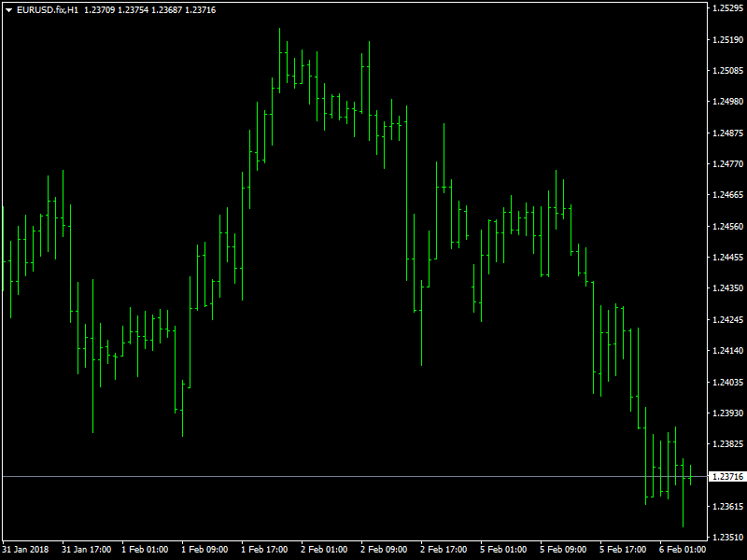The height and width of the screenshot is (560, 747).
Task: Click the OHLC values 1.23709 1.23754 1.23687 1.23716
Action: tap(150, 10)
